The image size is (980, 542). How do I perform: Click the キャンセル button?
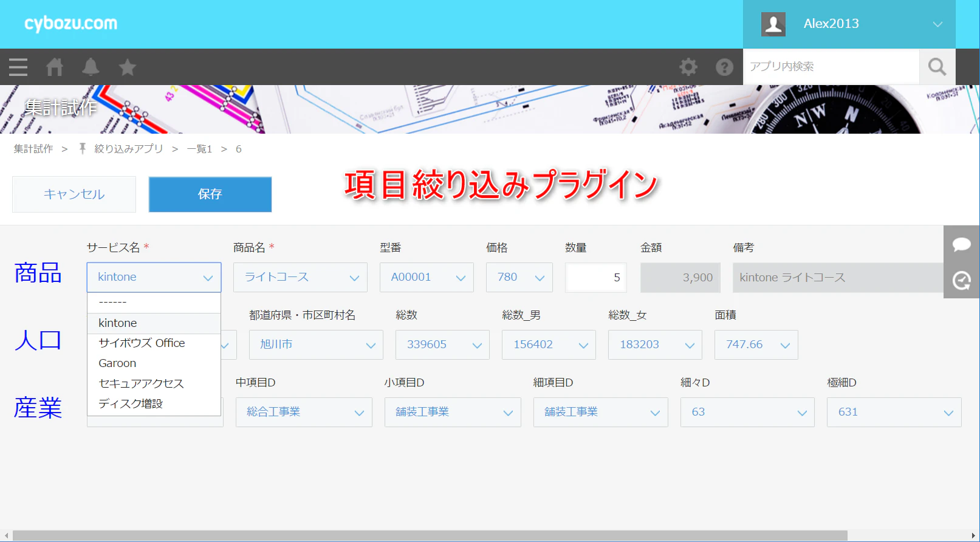[x=74, y=194]
